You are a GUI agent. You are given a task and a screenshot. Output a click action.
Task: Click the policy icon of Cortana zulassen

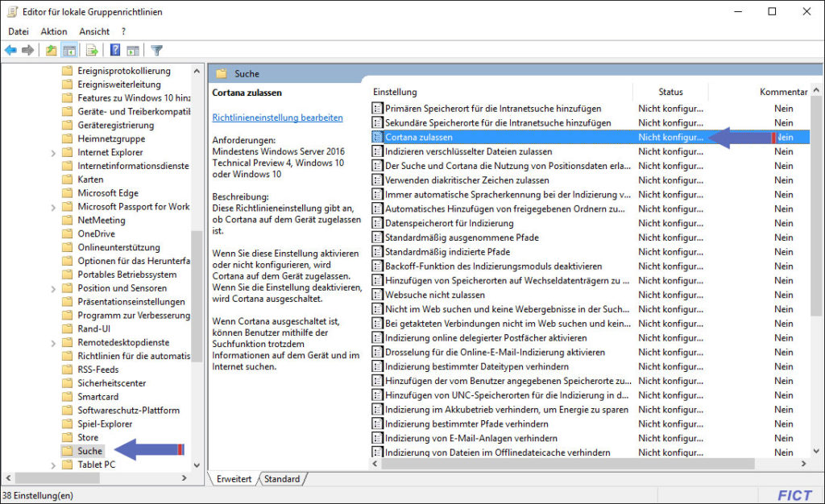377,137
